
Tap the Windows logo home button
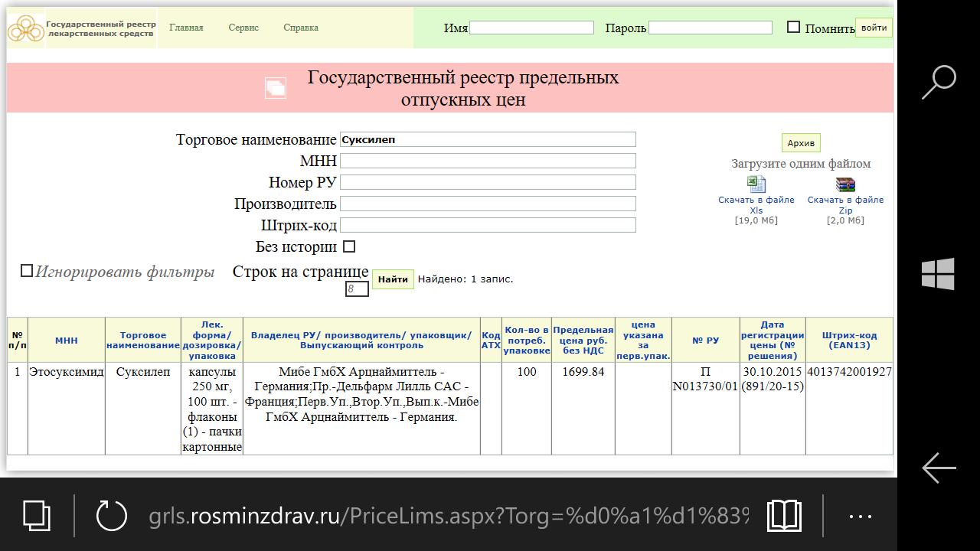tap(938, 274)
